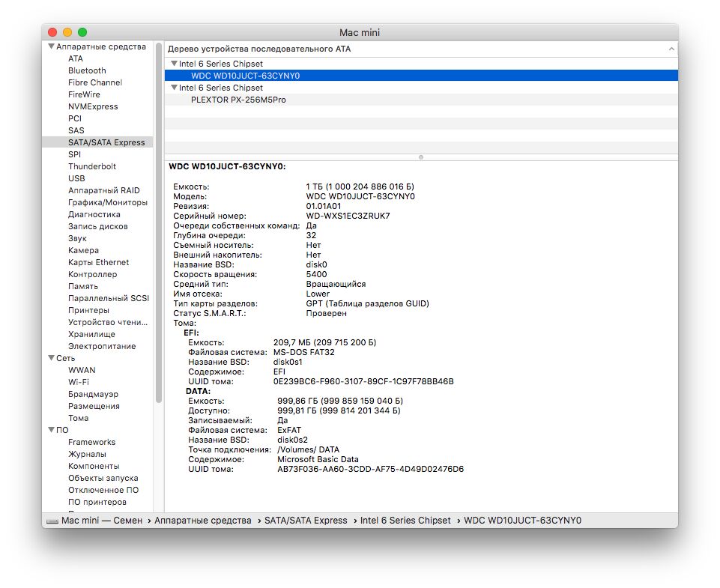Select PCI in the sidebar
Screen dimensions: 720x588
click(x=75, y=118)
